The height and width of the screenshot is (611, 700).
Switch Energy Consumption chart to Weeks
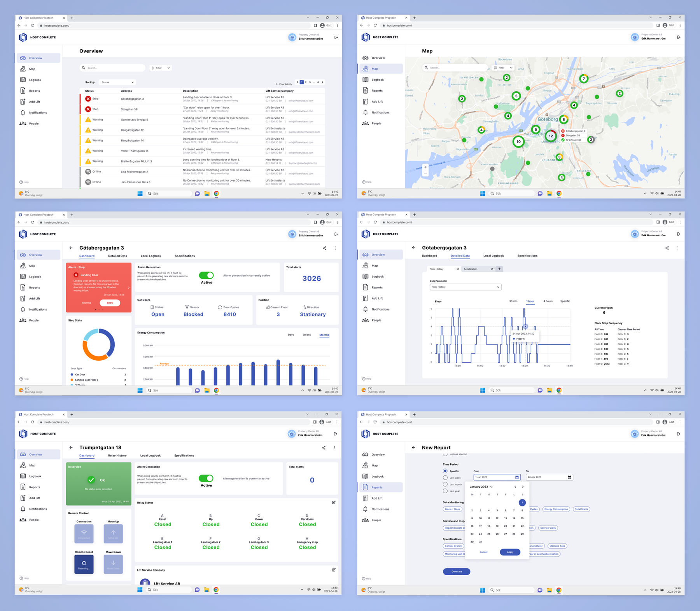(307, 335)
